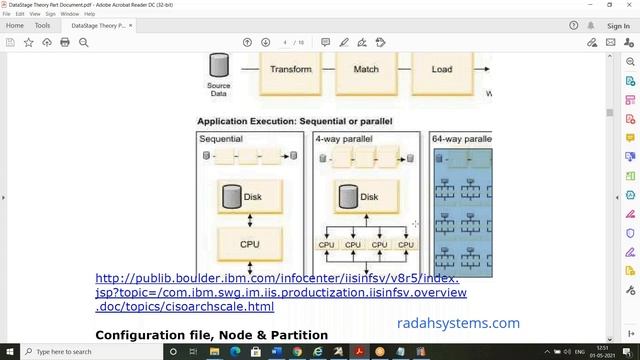Click scroll up arrow of document scrollbar
Screen dimensions: 640x360
click(610, 56)
